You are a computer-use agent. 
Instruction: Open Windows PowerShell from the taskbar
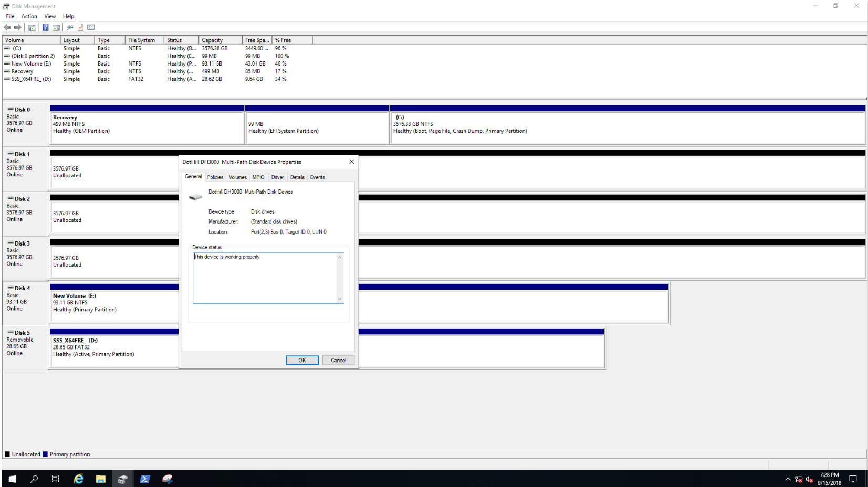click(145, 479)
